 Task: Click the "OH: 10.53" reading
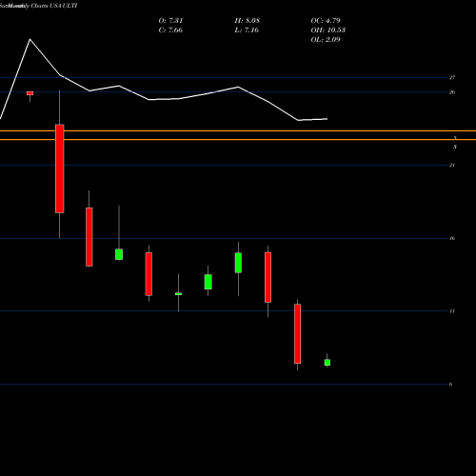(x=328, y=30)
